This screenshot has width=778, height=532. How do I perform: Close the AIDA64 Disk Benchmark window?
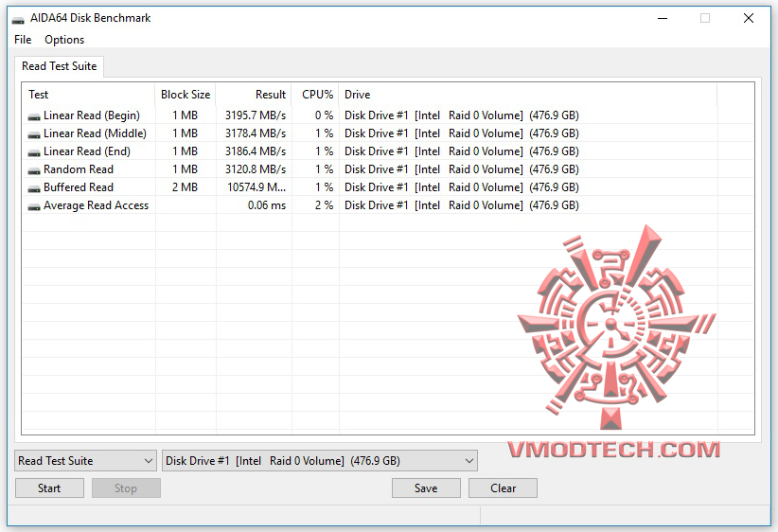click(x=749, y=19)
